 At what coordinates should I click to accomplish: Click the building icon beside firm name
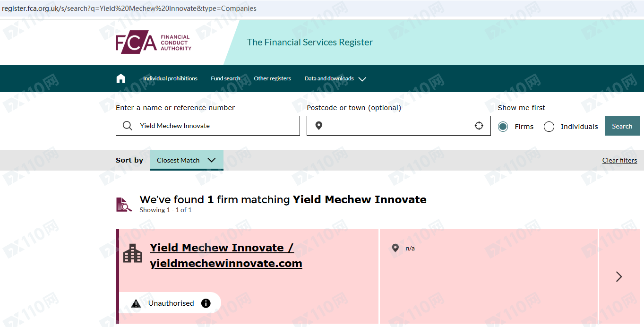(132, 253)
